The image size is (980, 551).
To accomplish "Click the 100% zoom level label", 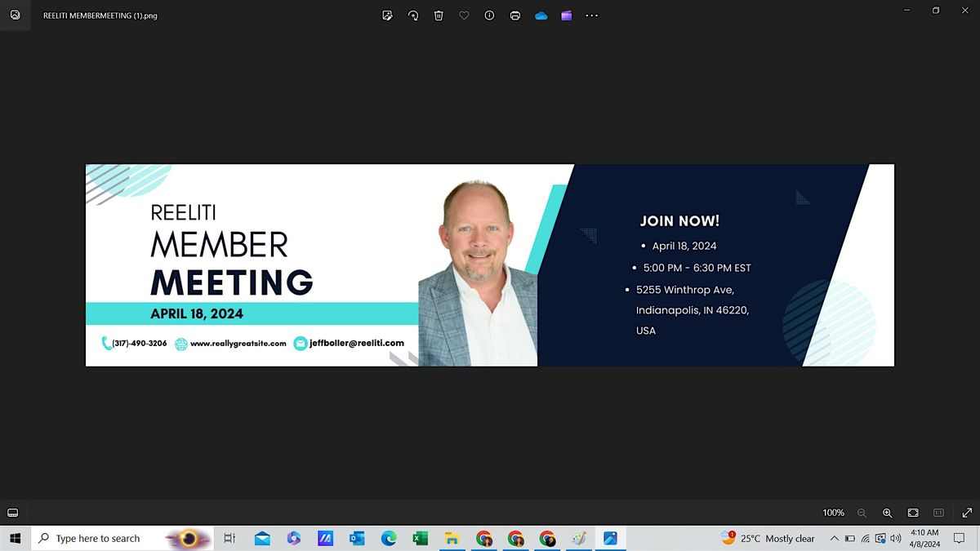I will point(833,513).
